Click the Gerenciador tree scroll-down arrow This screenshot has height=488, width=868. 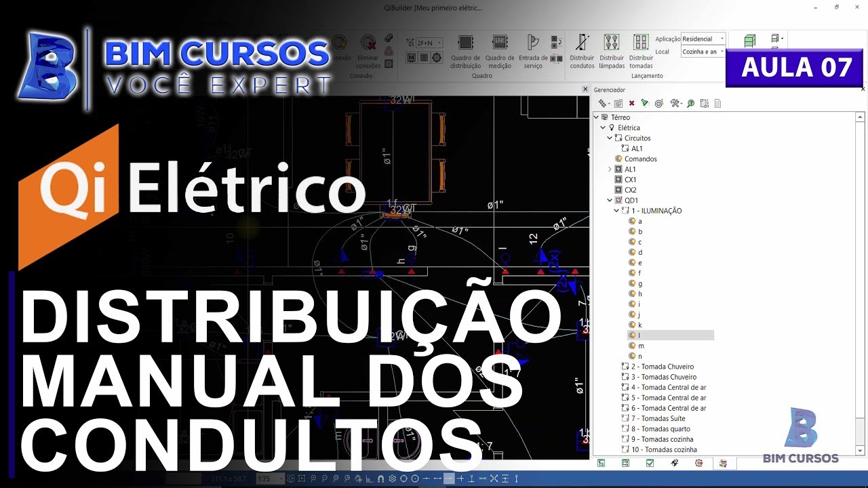(x=861, y=451)
